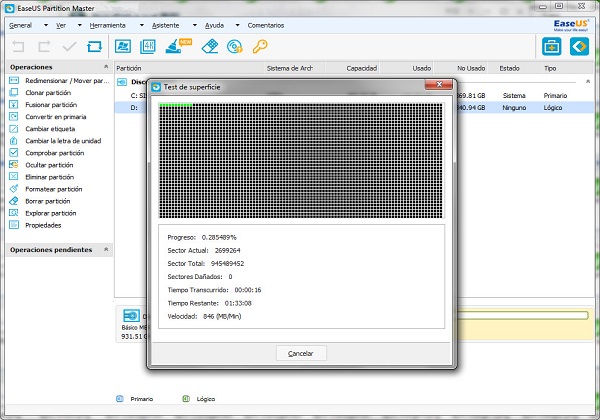Click the Fusionar partición icon
This screenshot has width=600, height=420.
pos(14,104)
